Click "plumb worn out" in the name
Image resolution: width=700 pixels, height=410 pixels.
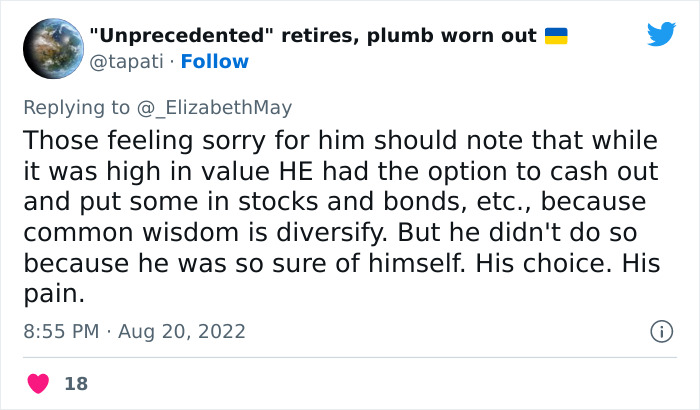[x=458, y=37]
